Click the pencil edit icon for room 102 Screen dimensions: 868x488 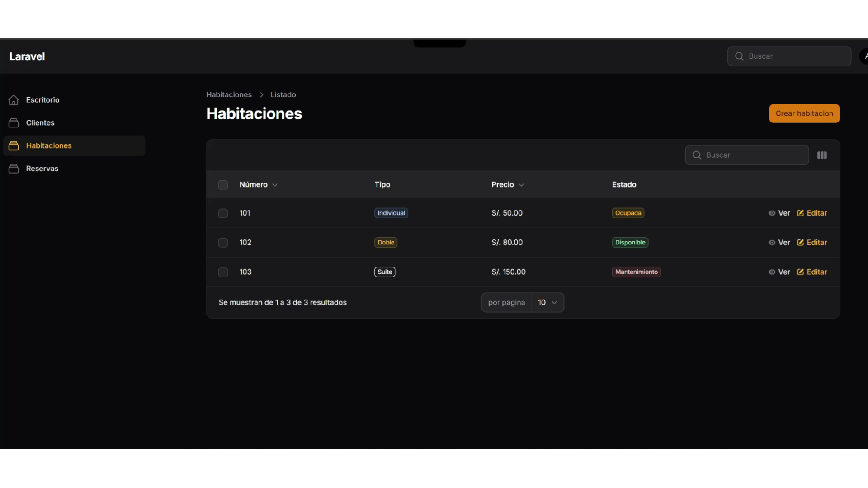(x=800, y=243)
